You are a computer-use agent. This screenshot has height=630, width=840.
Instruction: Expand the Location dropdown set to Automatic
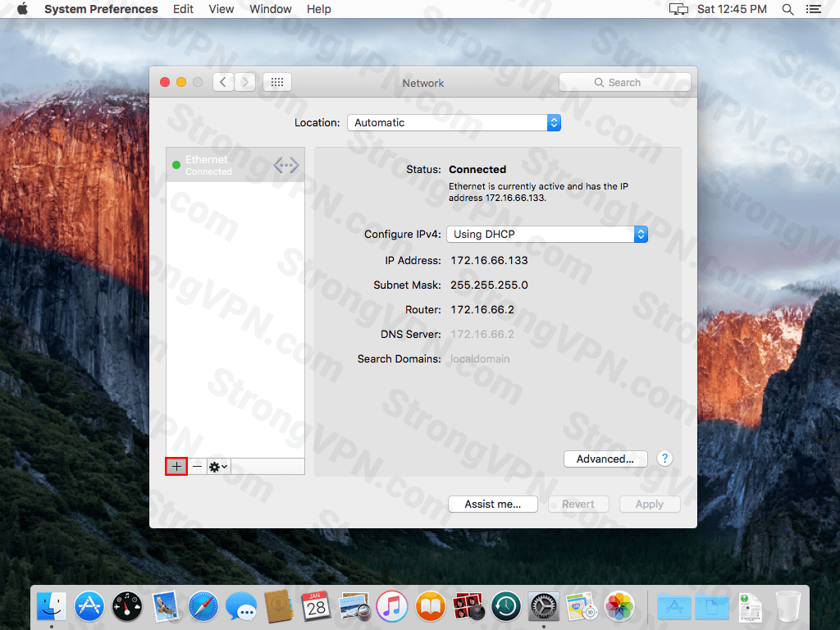[x=454, y=122]
